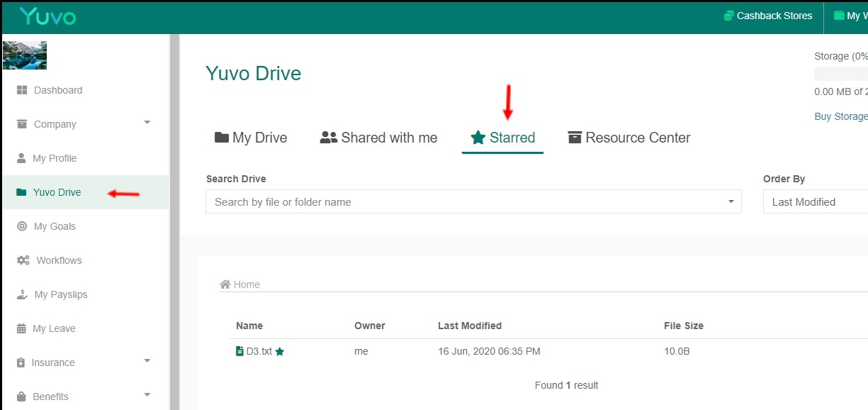Image resolution: width=868 pixels, height=410 pixels.
Task: Expand the Benefits menu arrow
Action: tap(147, 395)
